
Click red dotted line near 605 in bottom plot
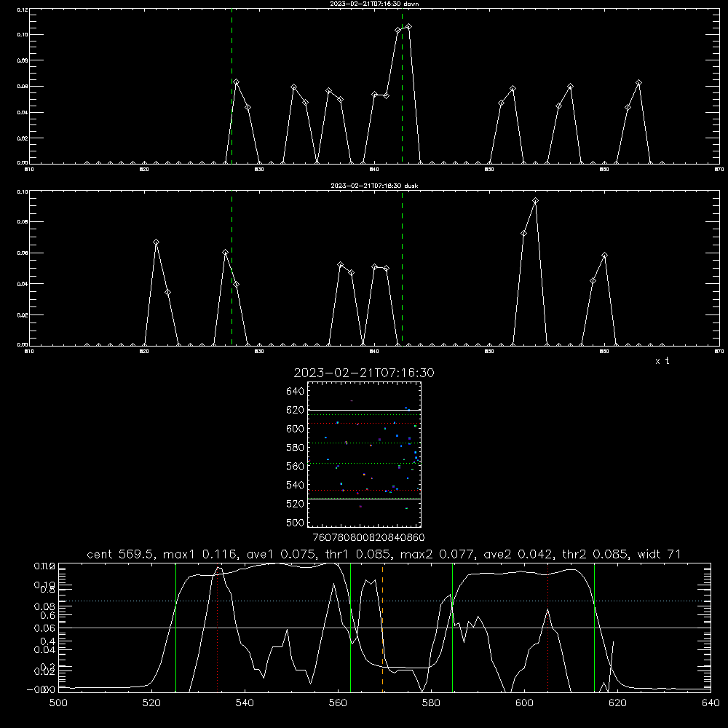coord(548,628)
